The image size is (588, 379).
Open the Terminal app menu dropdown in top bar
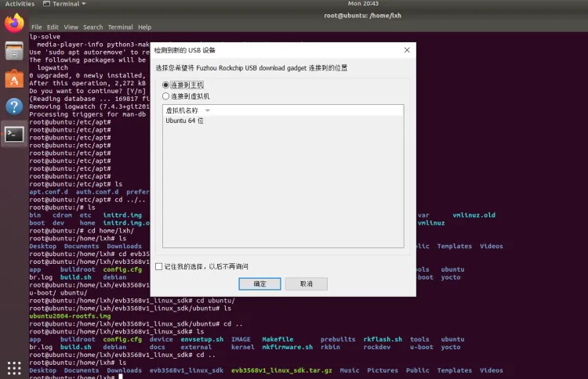click(64, 4)
